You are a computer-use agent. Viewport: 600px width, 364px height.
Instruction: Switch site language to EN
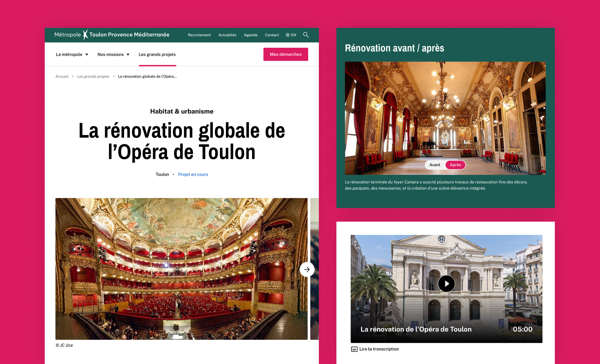pyautogui.click(x=293, y=35)
